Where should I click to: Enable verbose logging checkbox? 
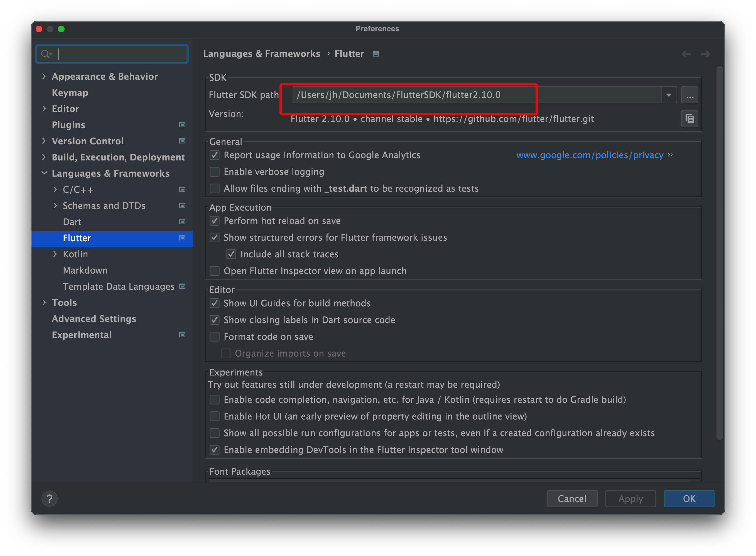click(215, 172)
